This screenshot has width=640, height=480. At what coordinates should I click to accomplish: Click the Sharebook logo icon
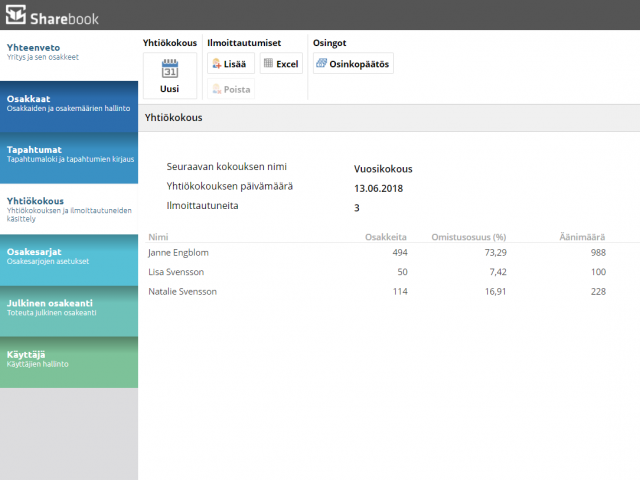16,14
